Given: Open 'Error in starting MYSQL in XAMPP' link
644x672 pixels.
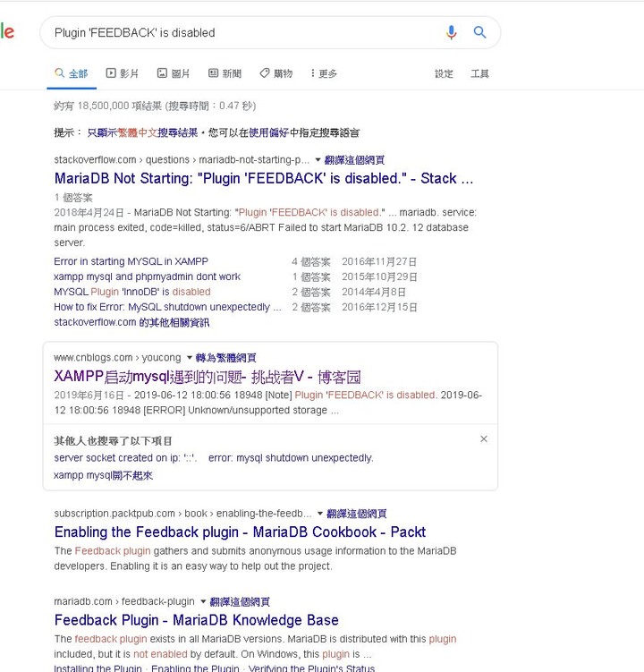Looking at the screenshot, I should tap(131, 261).
